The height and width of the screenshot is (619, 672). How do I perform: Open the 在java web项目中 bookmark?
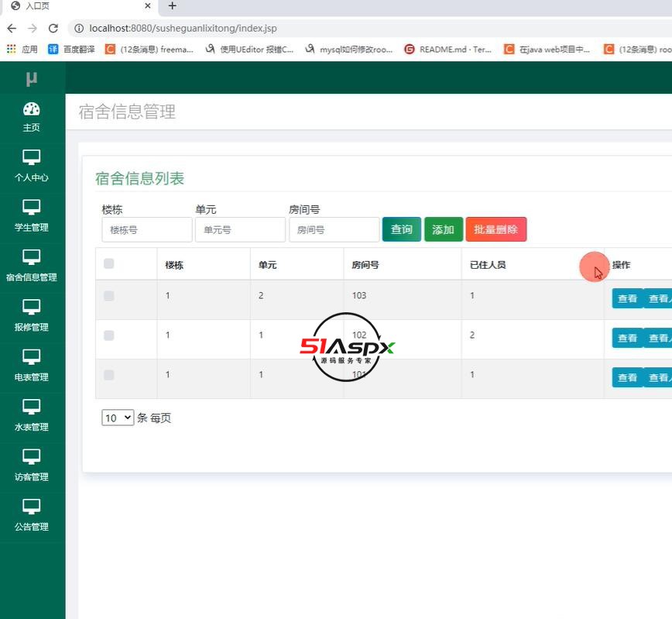[547, 50]
